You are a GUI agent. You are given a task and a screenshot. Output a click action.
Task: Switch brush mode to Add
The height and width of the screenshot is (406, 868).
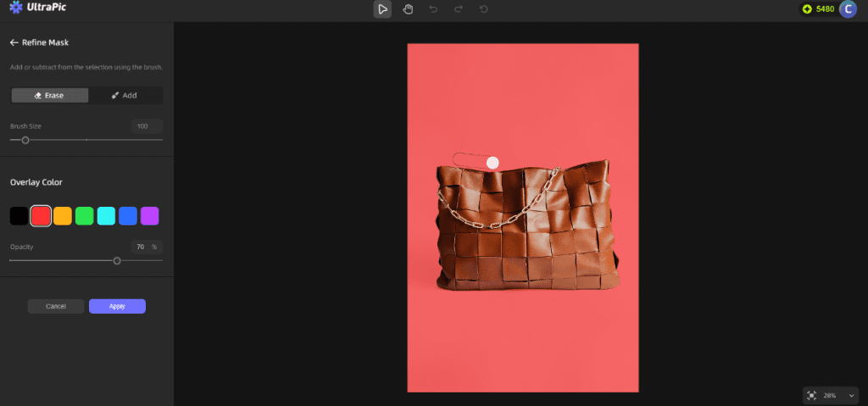[124, 96]
